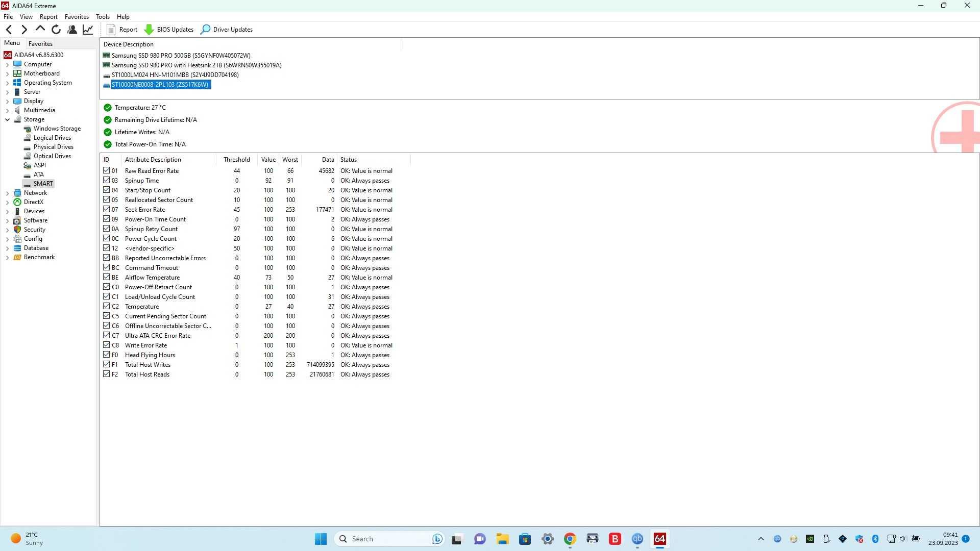
Task: Select ST10000NE0008-2PL103 device
Action: [160, 84]
